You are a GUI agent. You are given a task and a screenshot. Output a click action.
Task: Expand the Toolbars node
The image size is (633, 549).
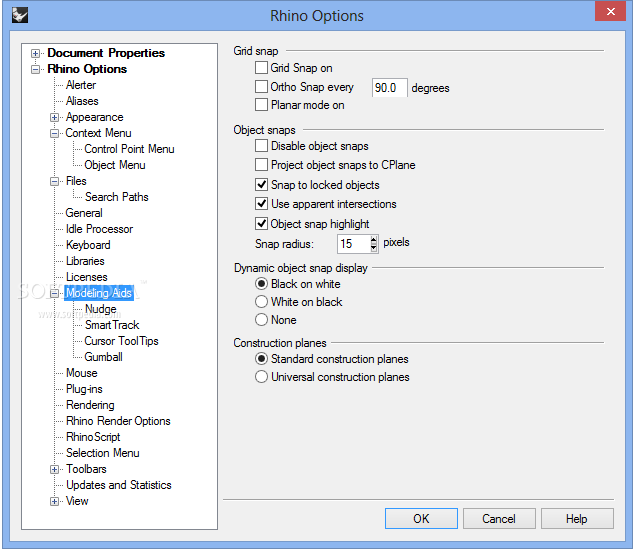coord(54,469)
